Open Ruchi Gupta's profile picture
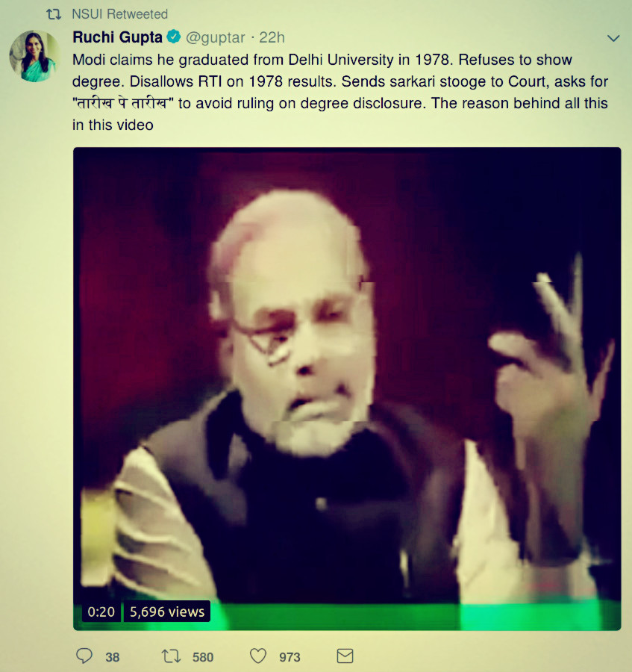The width and height of the screenshot is (632, 672). pyautogui.click(x=34, y=56)
